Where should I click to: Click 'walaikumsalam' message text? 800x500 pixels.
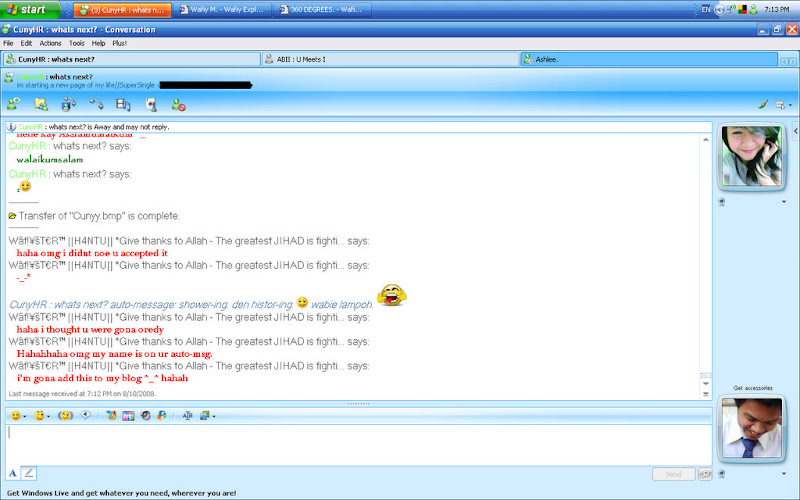tap(49, 160)
